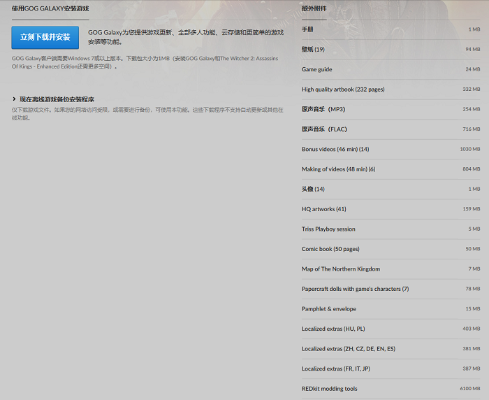Click the 6100 MB size of REDkit tools
This screenshot has width=489, height=400.
point(470,389)
